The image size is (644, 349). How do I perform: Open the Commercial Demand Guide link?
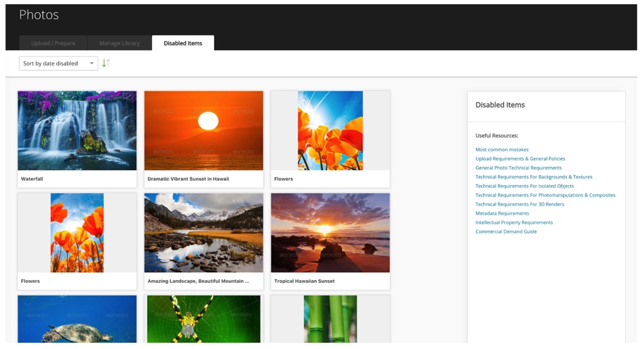(506, 232)
